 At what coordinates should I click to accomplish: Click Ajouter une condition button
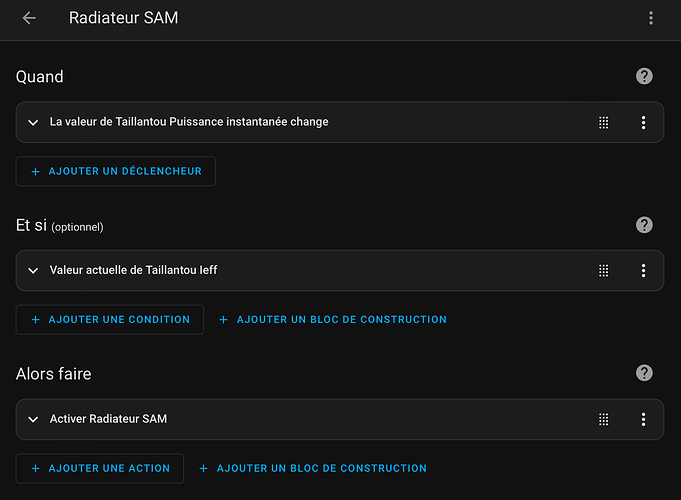(110, 320)
